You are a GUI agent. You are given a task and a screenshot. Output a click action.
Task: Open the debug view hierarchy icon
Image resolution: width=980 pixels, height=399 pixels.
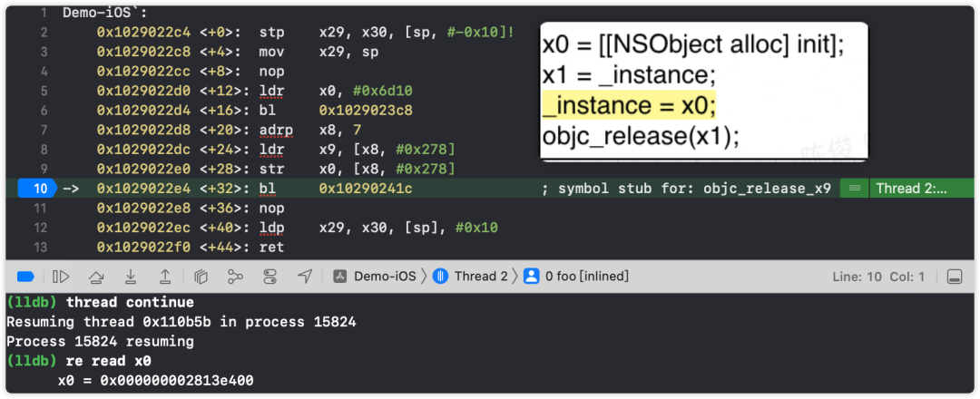201,277
